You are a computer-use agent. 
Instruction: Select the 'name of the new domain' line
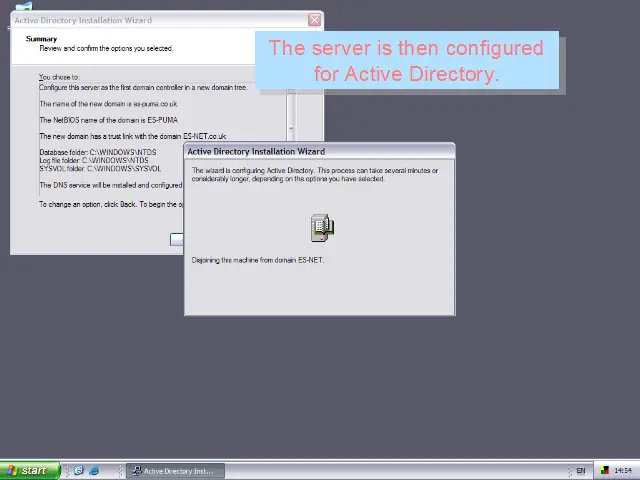coord(108,104)
